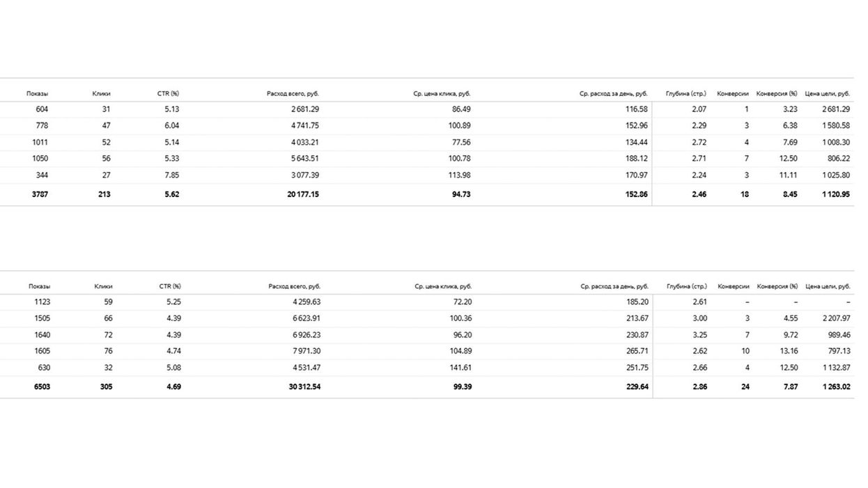Click the Клики header in the bottom table

click(x=103, y=286)
